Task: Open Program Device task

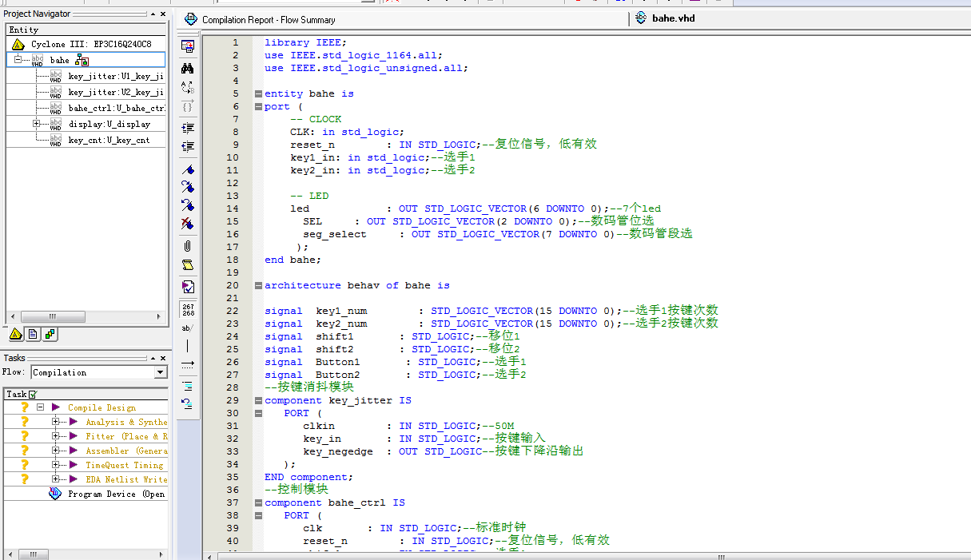Action: [x=116, y=494]
